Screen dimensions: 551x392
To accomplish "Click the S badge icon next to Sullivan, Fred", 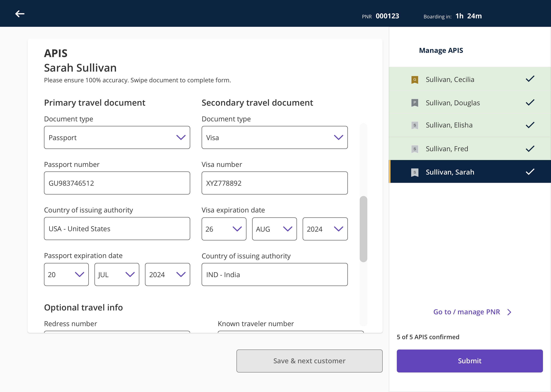I will click(x=415, y=149).
